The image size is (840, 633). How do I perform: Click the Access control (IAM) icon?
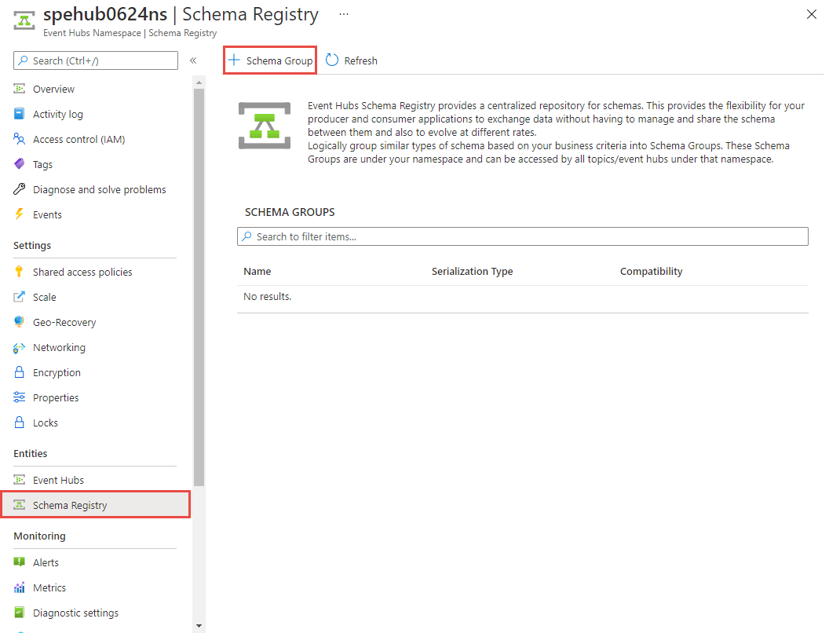tap(20, 139)
